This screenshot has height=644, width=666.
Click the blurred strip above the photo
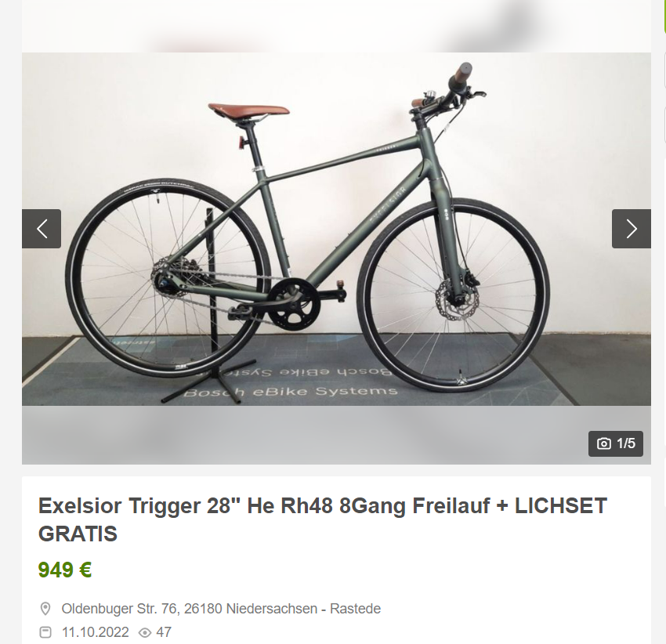coord(336,26)
